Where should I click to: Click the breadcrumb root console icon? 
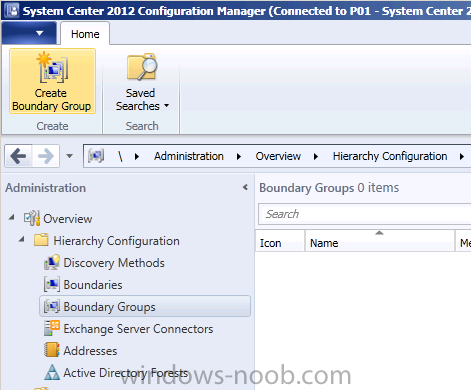(96, 156)
